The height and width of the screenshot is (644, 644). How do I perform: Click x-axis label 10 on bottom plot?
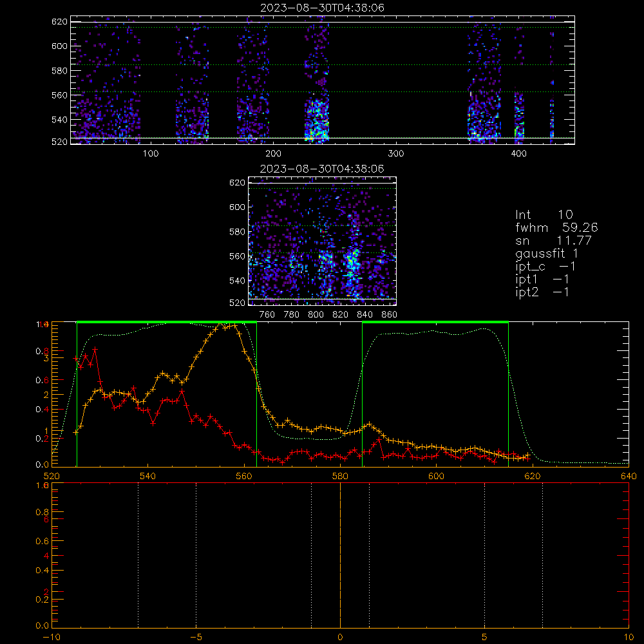click(x=629, y=638)
